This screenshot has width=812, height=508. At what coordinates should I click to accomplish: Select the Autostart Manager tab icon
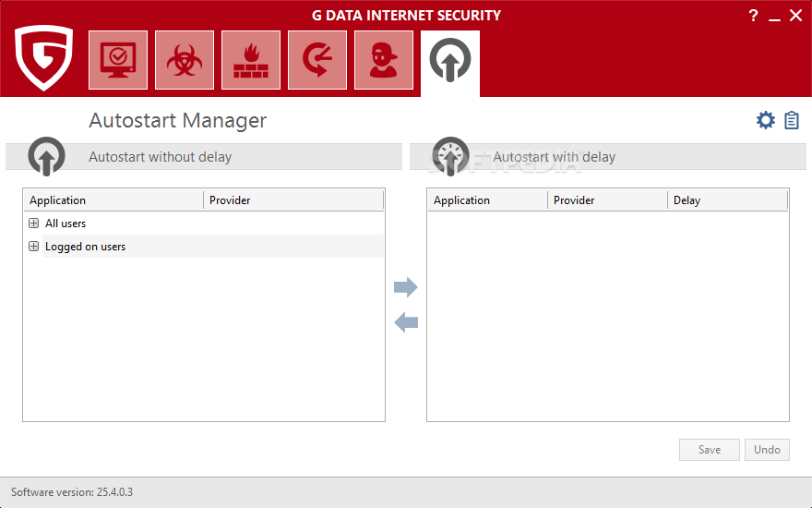(450, 61)
